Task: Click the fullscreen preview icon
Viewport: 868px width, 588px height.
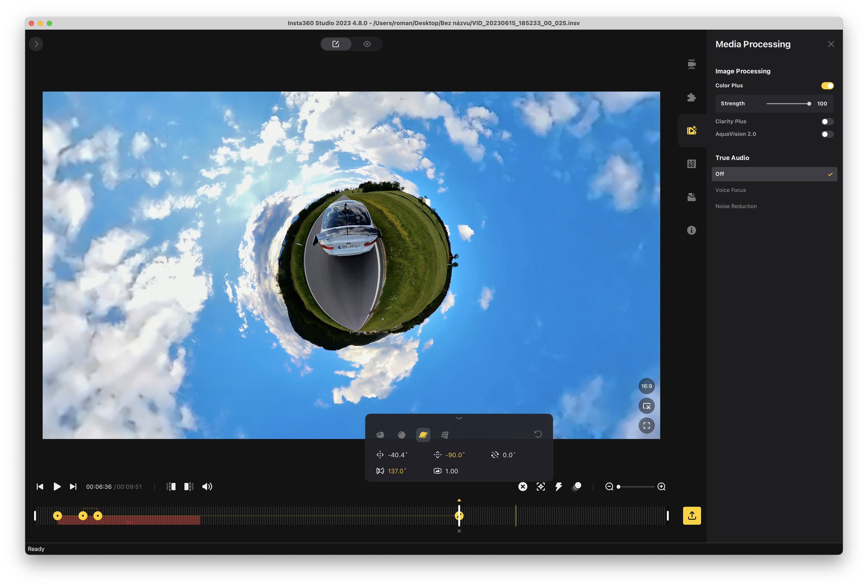Action: point(647,426)
